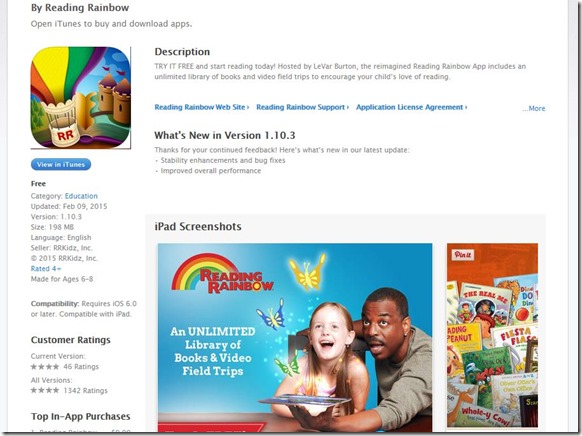Viewport: 582px width, 436px height.
Task: Click the 'Free' price label
Action: (x=38, y=184)
